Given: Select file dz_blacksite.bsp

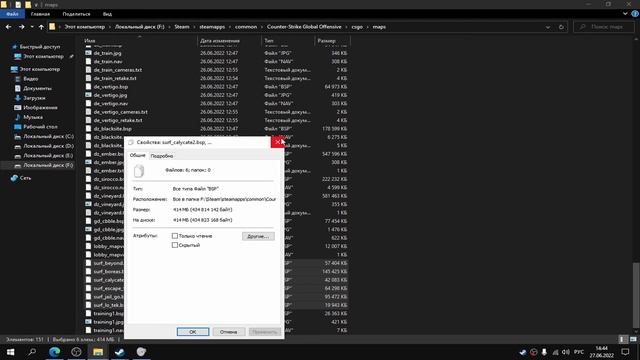Looking at the screenshot, I should [112, 129].
